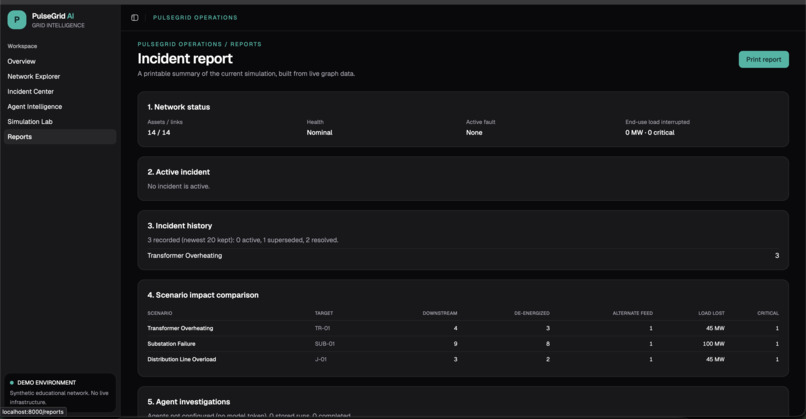Click the TARGET column header
806x419 pixels.
click(324, 313)
